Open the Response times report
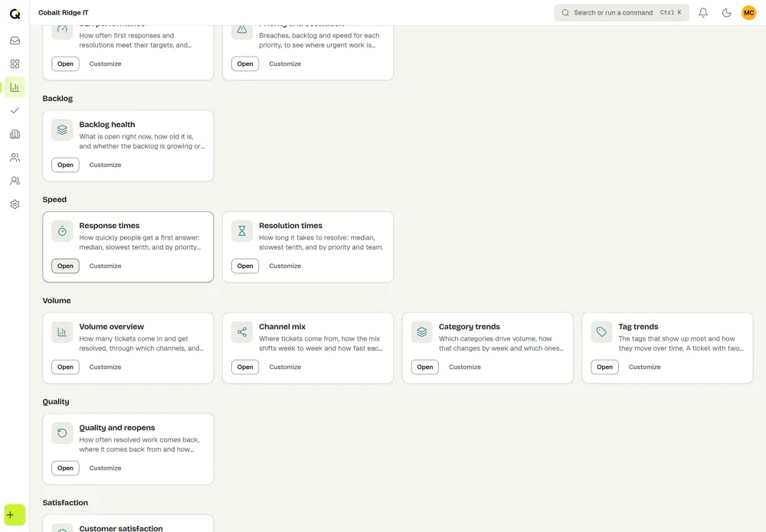Screen dimensions: 766x532 click(65, 266)
